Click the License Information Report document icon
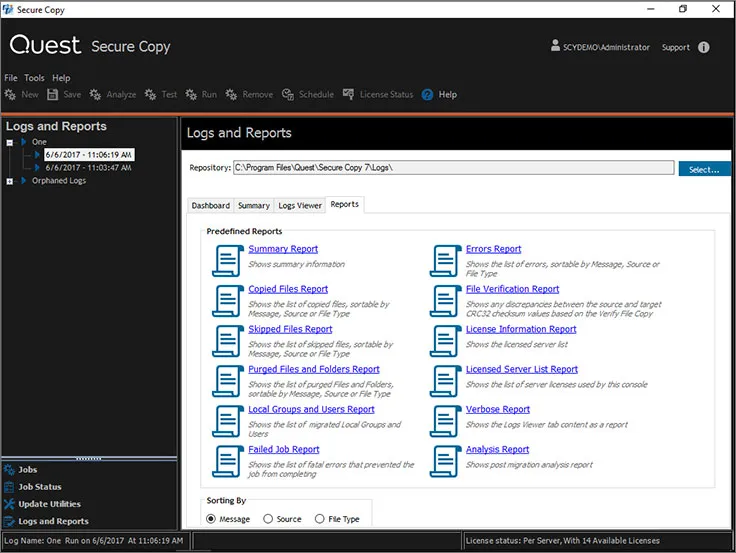The image size is (736, 553). [445, 341]
